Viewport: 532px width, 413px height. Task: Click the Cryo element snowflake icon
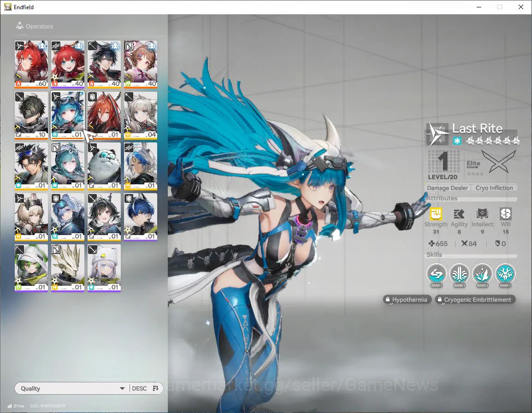(457, 141)
